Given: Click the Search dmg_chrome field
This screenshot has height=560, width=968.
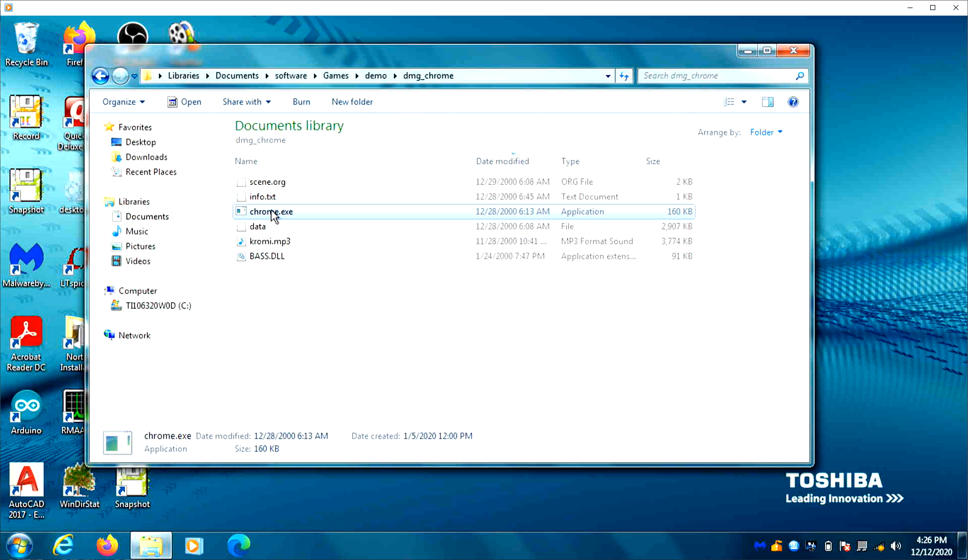Looking at the screenshot, I should coord(715,76).
